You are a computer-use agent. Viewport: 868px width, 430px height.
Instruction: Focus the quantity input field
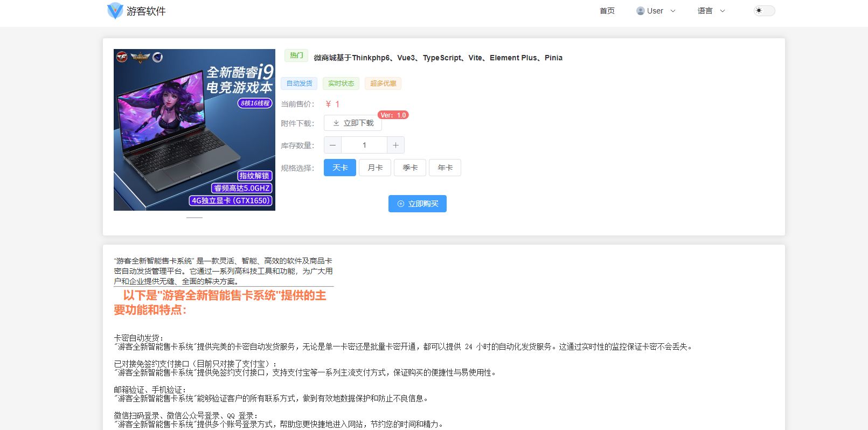click(x=364, y=145)
